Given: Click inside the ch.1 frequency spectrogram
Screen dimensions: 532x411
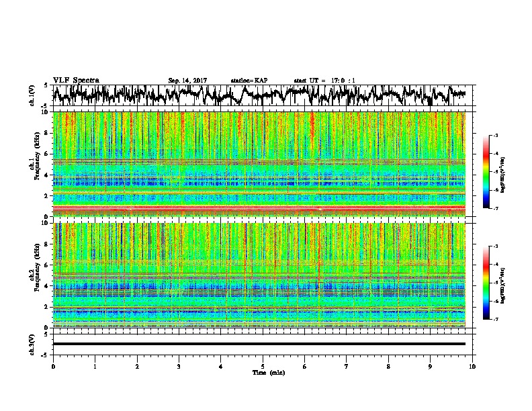Looking at the screenshot, I should coord(259,164).
